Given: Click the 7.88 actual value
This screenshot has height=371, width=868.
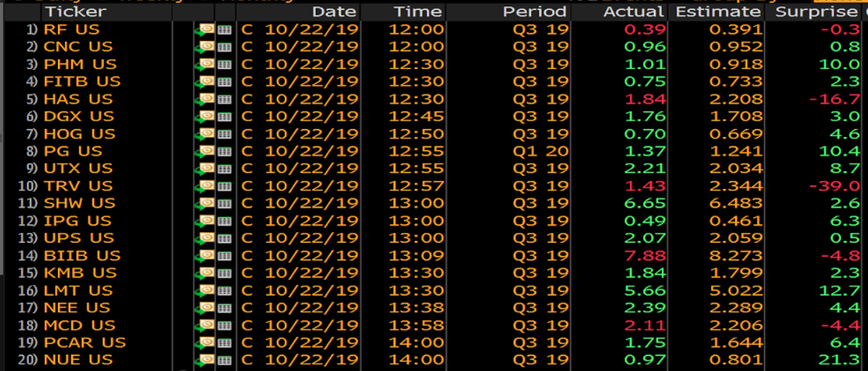Looking at the screenshot, I should [x=646, y=255].
